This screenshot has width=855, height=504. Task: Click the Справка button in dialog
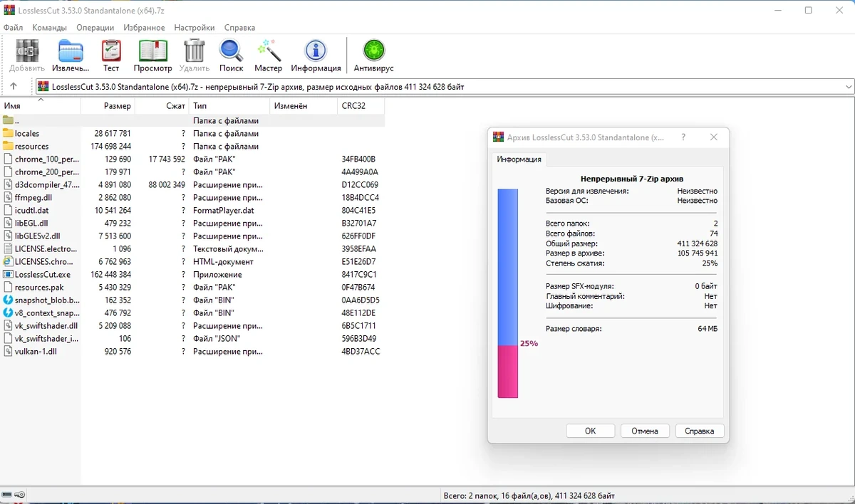699,431
